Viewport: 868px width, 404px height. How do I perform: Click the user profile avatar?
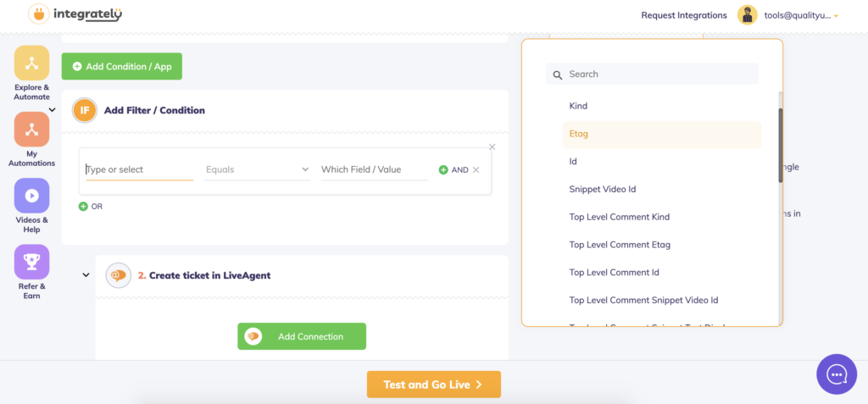point(747,15)
